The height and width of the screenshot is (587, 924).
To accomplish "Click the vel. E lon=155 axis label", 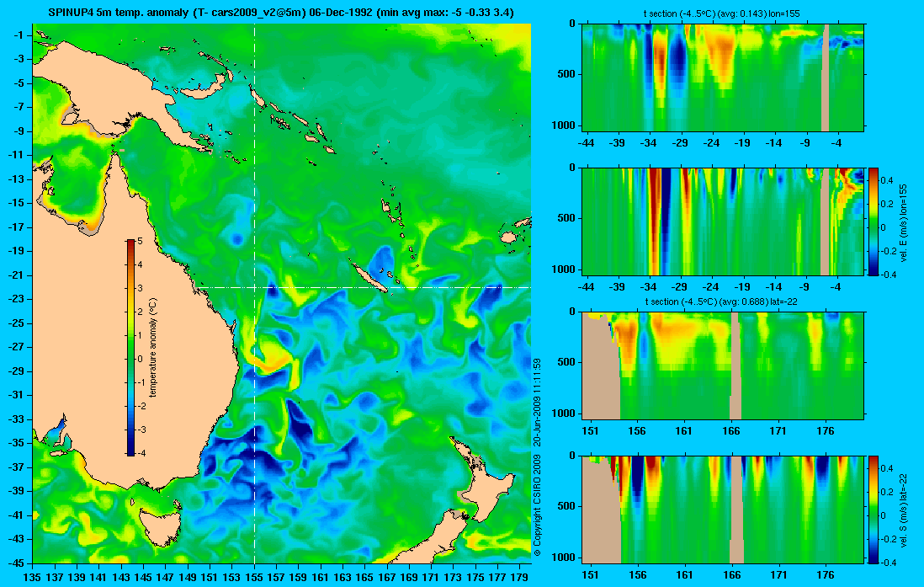I will pyautogui.click(x=903, y=223).
